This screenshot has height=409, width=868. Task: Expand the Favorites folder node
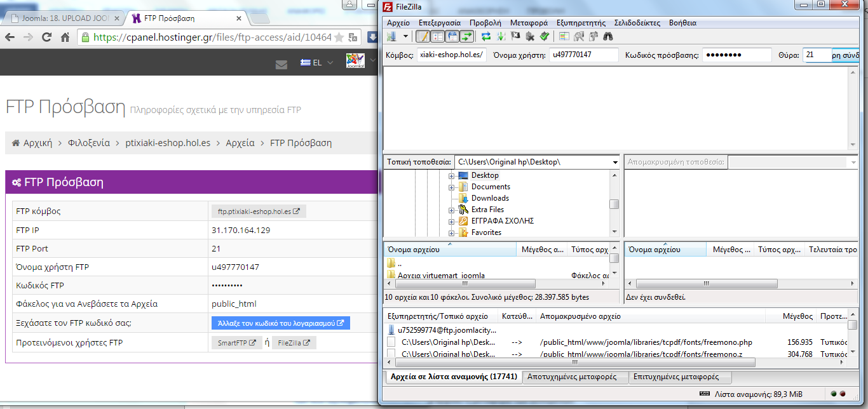pyautogui.click(x=452, y=232)
